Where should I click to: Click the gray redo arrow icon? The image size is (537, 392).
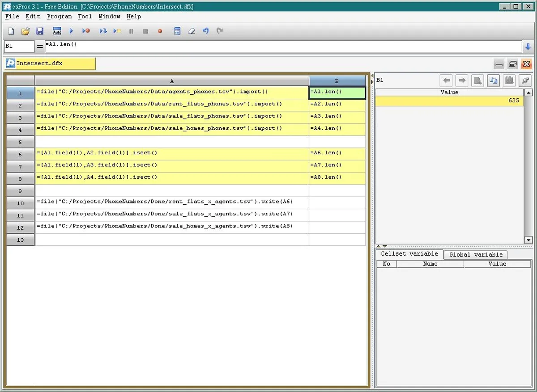coord(220,31)
